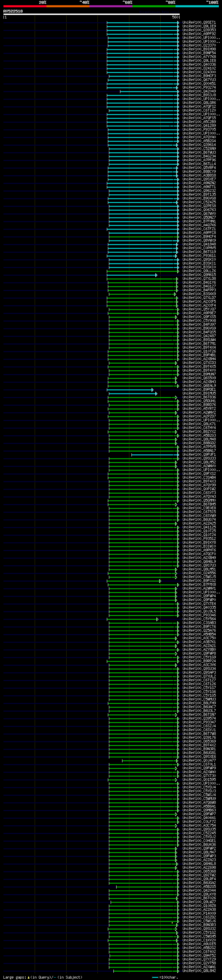This screenshot has width=222, height=980.
Task: Click the white query sequence bar
Action: (x=92, y=14)
